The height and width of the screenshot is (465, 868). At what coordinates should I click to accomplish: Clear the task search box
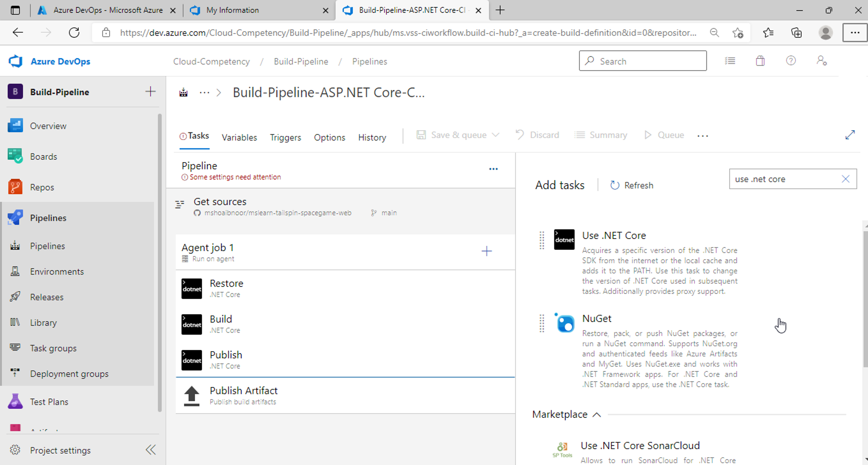click(x=845, y=179)
